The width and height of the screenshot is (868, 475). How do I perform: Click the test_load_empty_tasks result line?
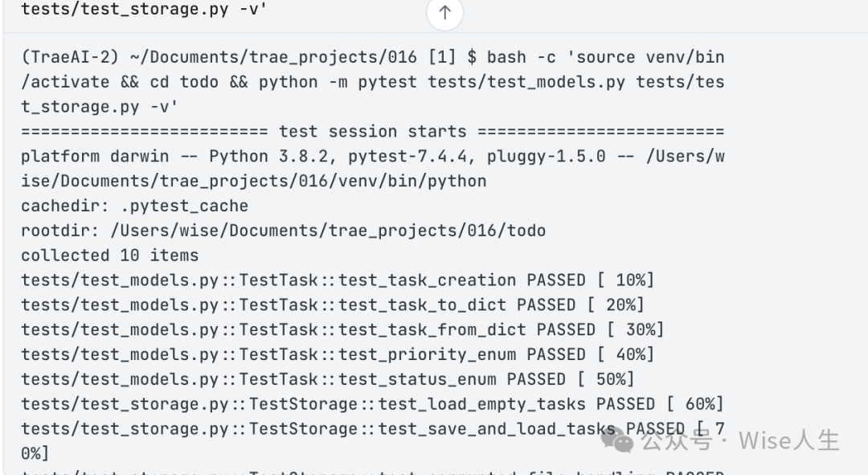point(372,403)
